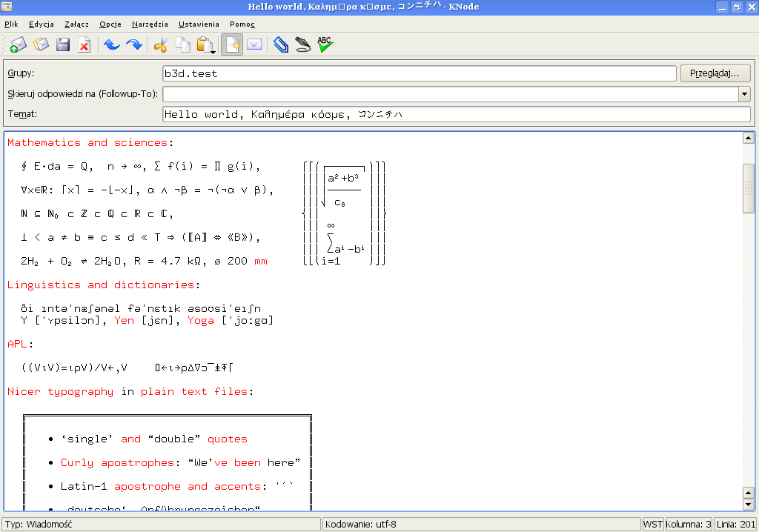Click the 'APL:' heading in the editor
Image resolution: width=759 pixels, height=532 pixels.
pos(20,345)
